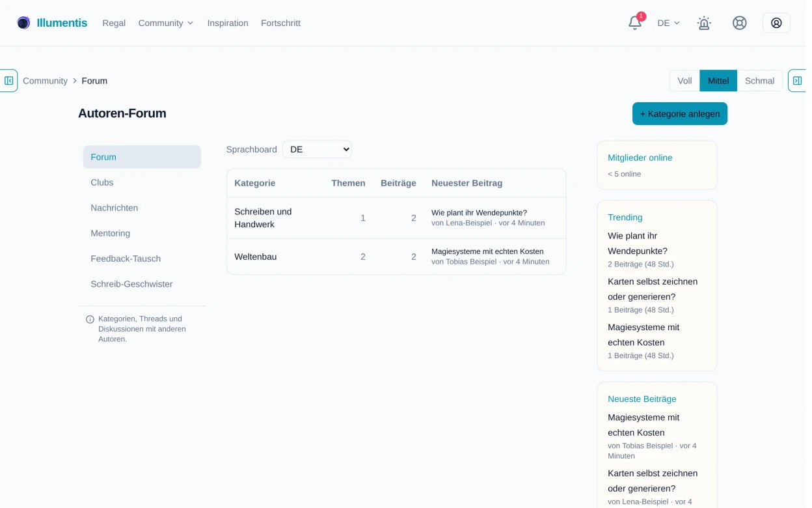This screenshot has height=508, width=812.
Task: Set layout width to Schmal
Action: [x=759, y=81]
